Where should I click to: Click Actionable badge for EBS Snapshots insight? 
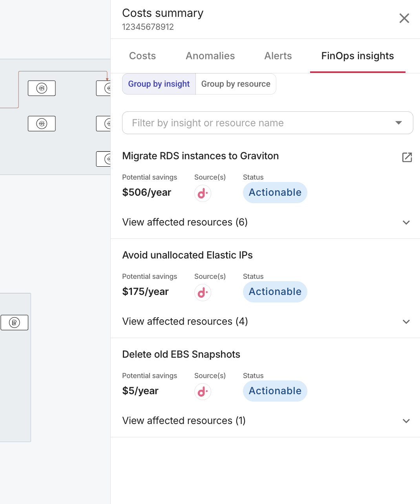(275, 391)
